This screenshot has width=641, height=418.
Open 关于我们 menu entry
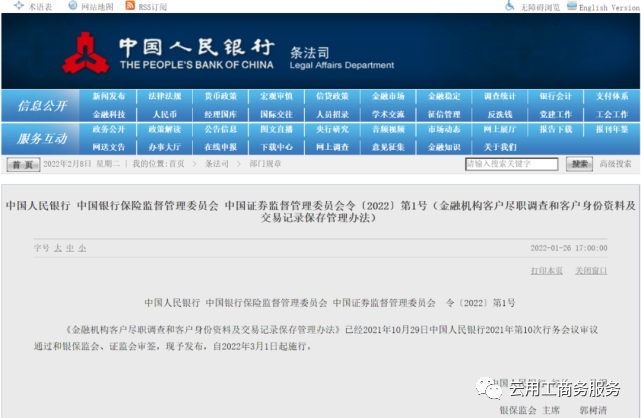click(x=500, y=147)
